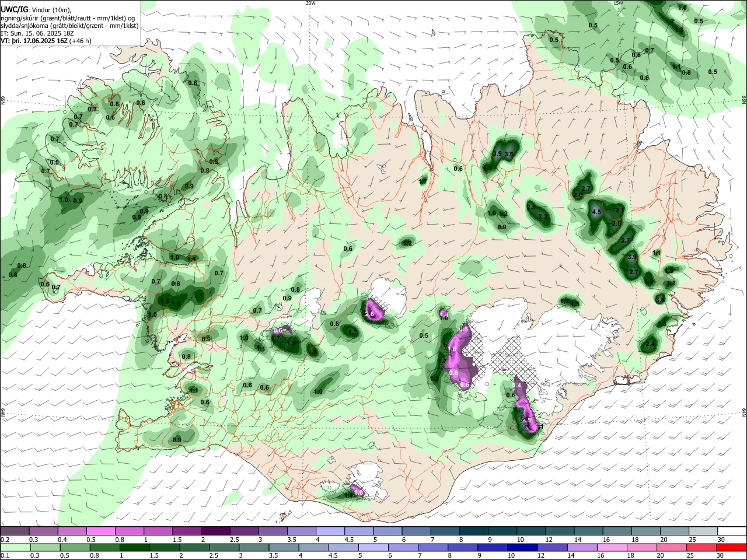Select the dark navy blue swatch labelled 10
This screenshot has width=747, height=560.
[521, 547]
